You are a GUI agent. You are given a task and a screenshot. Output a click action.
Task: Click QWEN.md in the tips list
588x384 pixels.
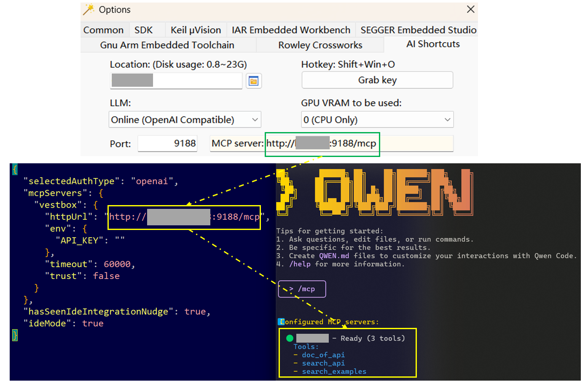(334, 256)
